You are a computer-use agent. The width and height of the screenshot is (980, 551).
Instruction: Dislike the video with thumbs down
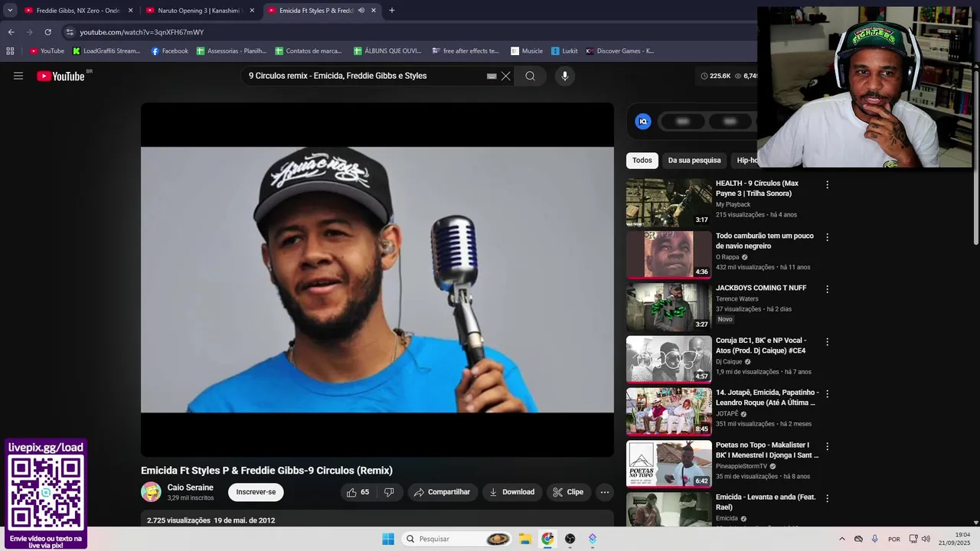click(x=389, y=492)
